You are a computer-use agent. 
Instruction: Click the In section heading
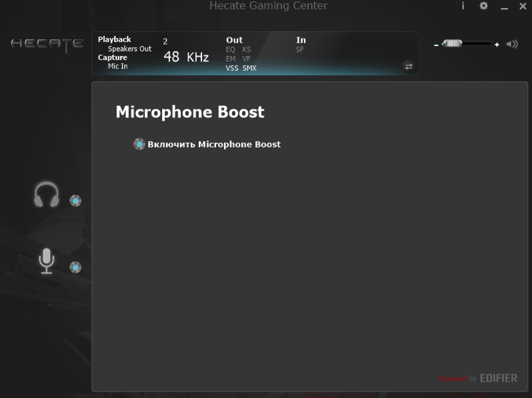point(301,40)
